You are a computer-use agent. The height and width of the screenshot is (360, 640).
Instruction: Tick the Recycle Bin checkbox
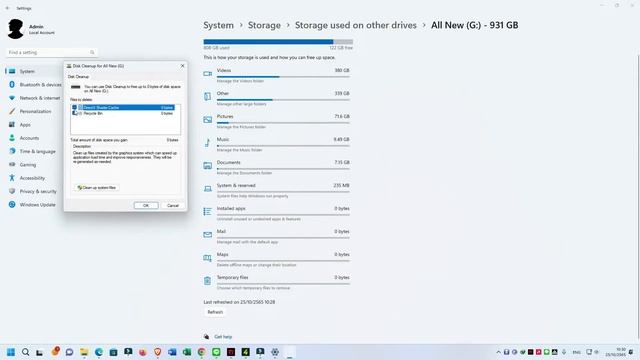click(x=74, y=113)
